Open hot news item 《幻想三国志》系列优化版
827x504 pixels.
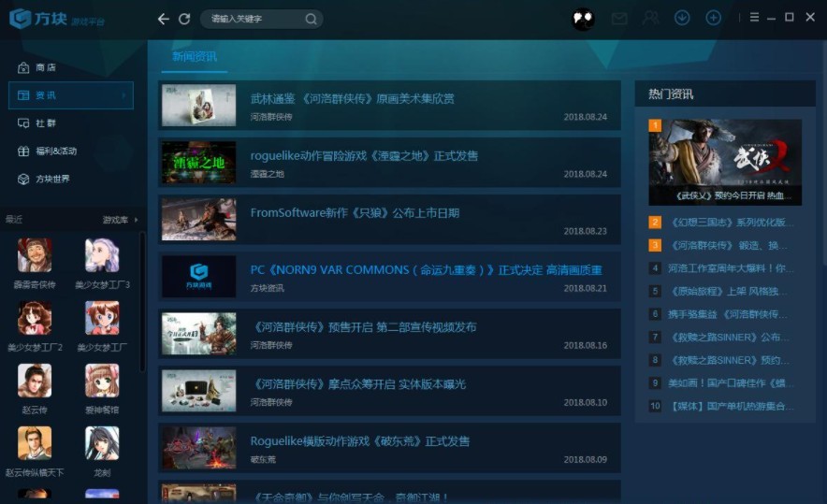(732, 223)
